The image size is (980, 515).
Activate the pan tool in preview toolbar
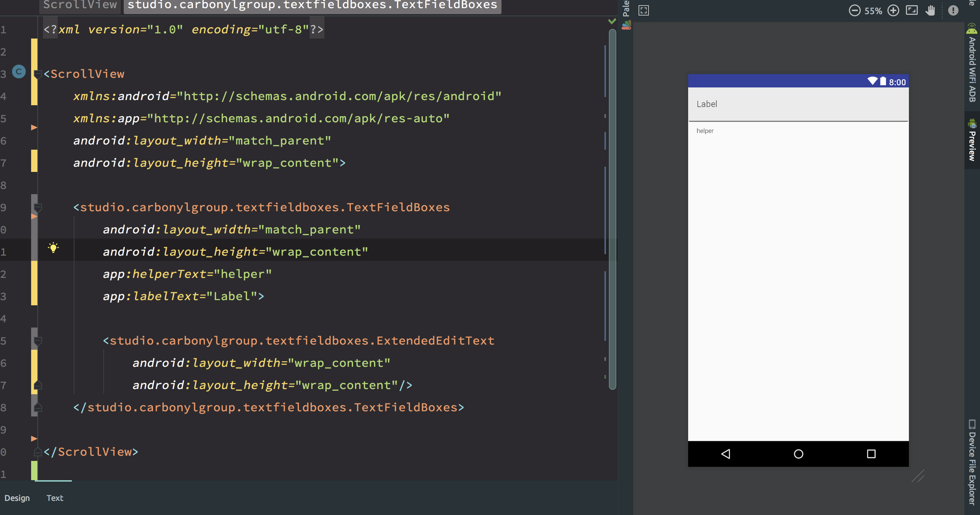point(930,11)
